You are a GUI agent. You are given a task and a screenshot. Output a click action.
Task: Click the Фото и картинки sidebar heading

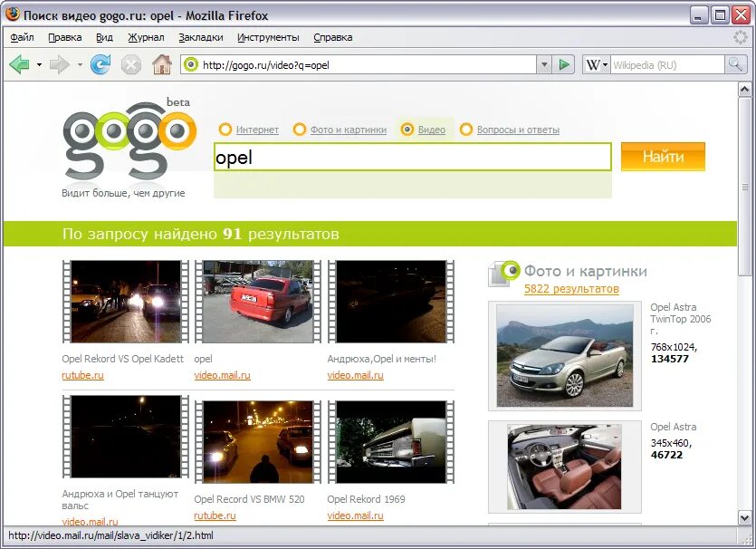coord(585,271)
